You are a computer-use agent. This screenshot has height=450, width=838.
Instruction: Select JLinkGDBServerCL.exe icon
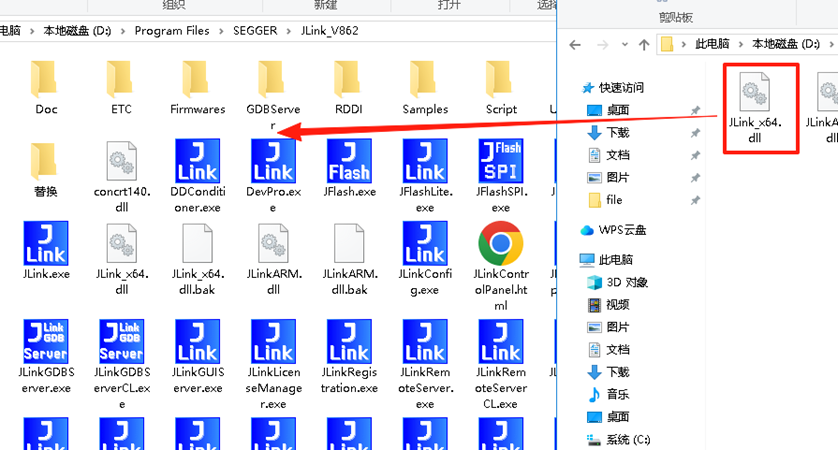tap(121, 342)
